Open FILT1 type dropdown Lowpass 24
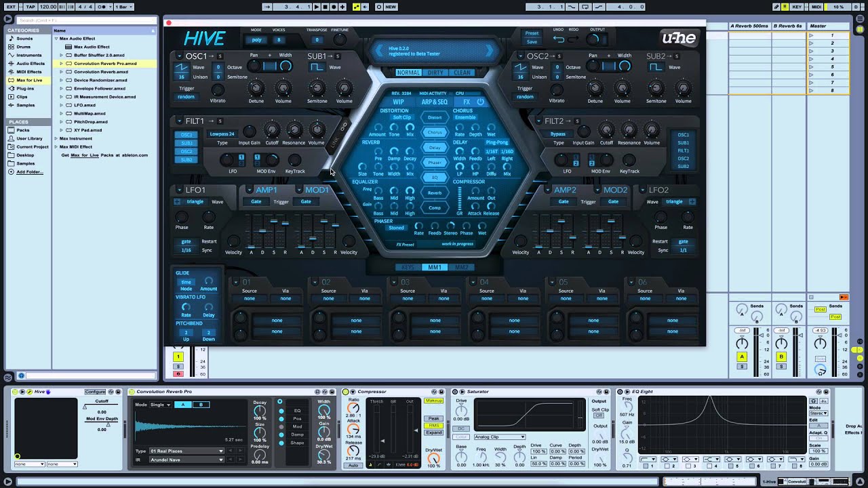Screen dimensions: 868x488 pos(222,134)
